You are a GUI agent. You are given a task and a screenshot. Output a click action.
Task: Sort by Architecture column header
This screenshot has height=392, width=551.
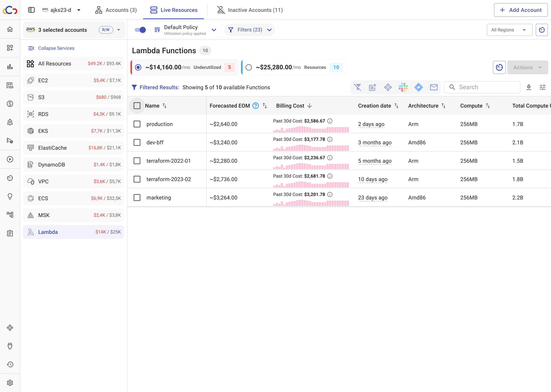coord(427,106)
